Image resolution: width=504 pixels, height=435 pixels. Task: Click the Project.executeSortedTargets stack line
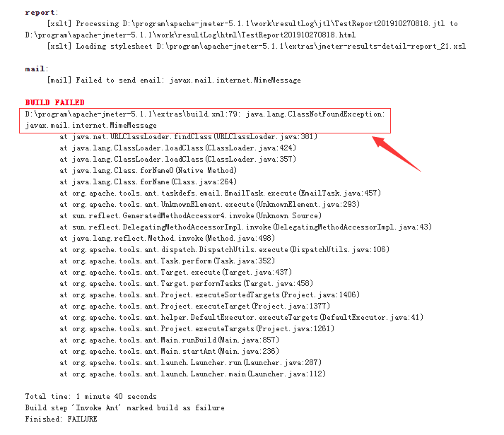(209, 295)
